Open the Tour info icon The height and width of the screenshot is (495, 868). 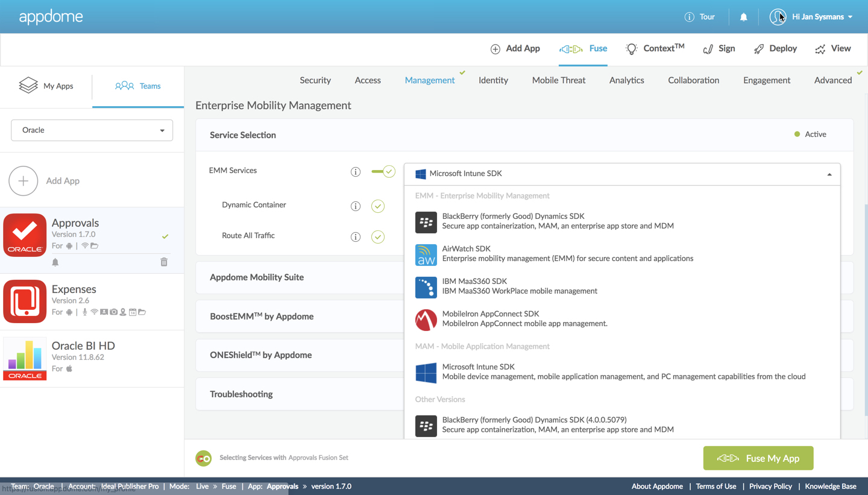689,17
